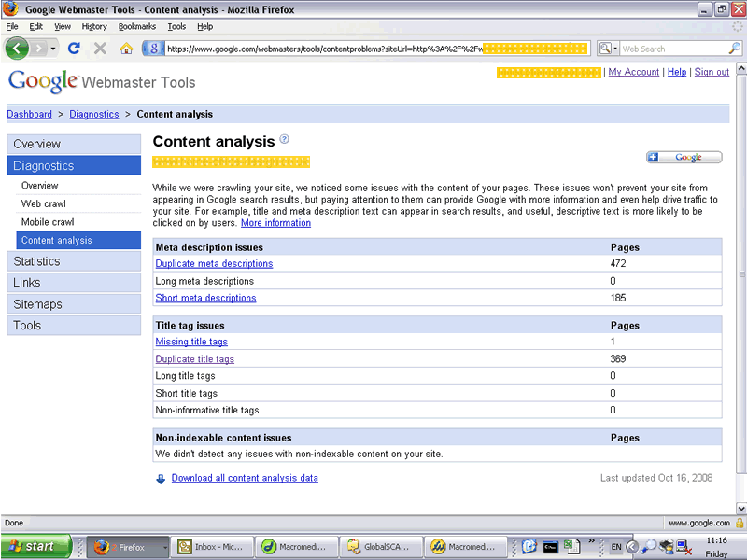747x560 pixels.
Task: Go back with the green Back arrow
Action: (17, 49)
